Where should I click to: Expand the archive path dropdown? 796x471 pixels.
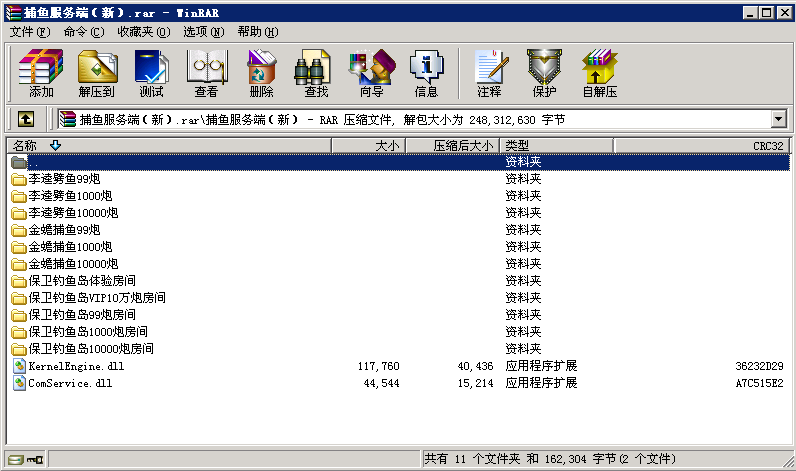click(778, 119)
